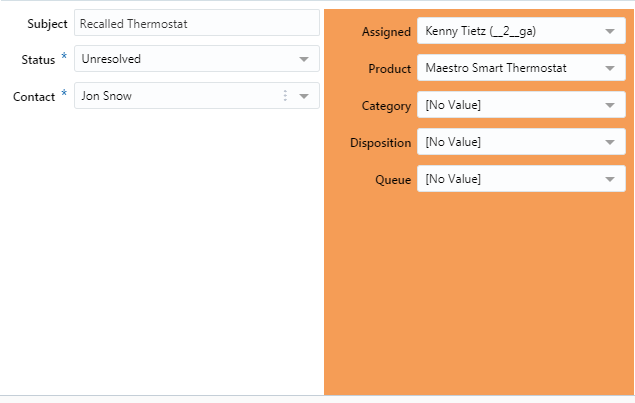Click the Status dropdown arrow icon
Screen dimensions: 635x403
click(x=304, y=59)
